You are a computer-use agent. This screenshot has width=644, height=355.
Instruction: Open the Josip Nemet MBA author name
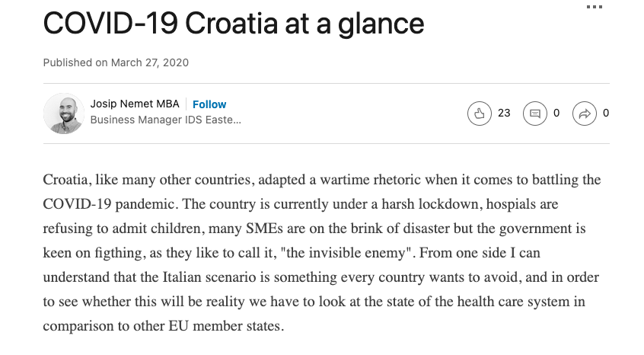[135, 104]
